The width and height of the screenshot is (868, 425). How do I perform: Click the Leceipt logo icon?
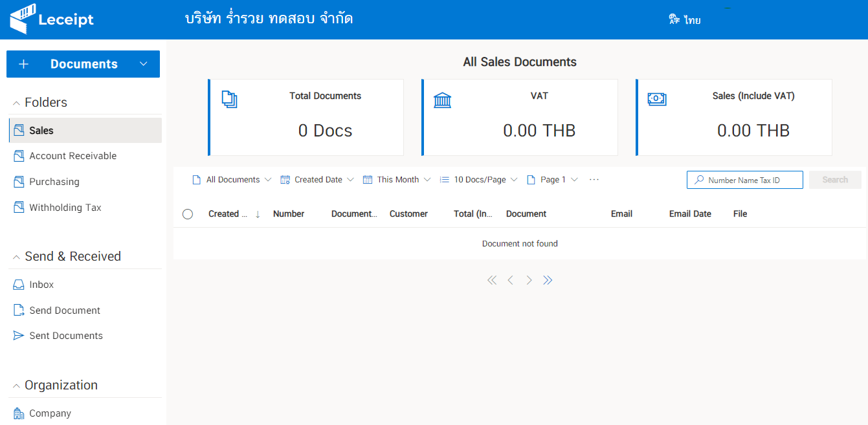coord(23,19)
